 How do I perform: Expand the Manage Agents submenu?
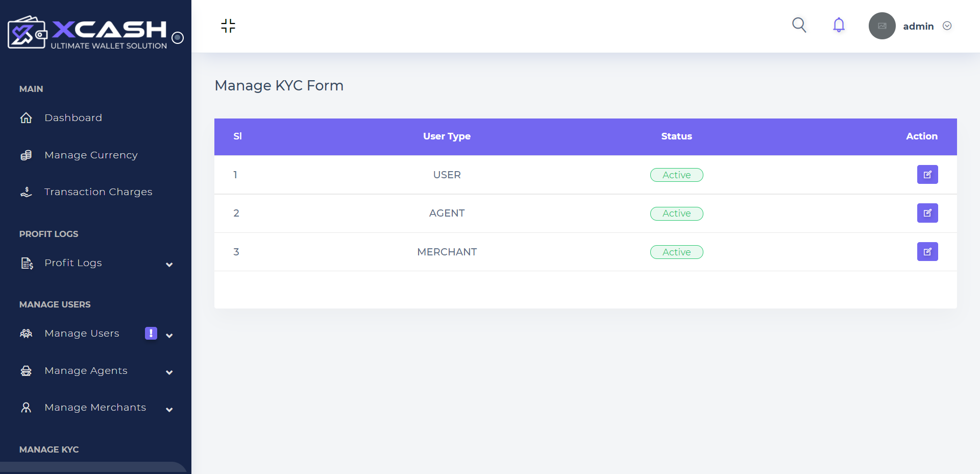[x=169, y=372]
